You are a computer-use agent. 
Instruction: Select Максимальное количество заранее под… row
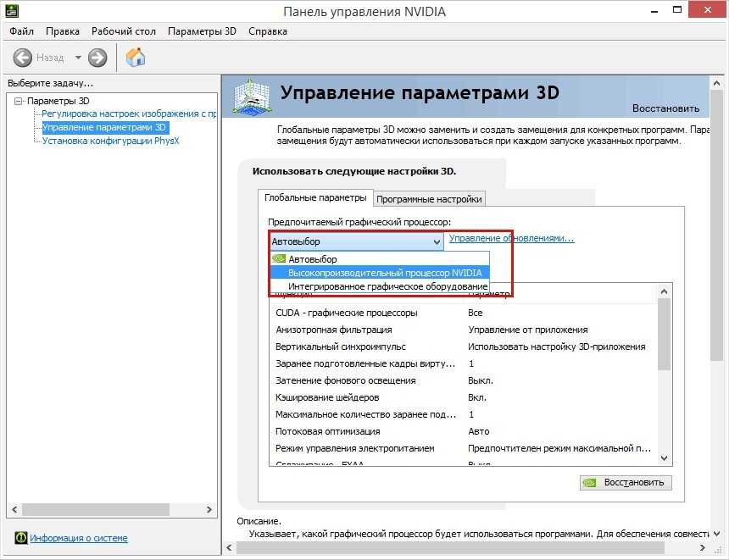(x=464, y=414)
